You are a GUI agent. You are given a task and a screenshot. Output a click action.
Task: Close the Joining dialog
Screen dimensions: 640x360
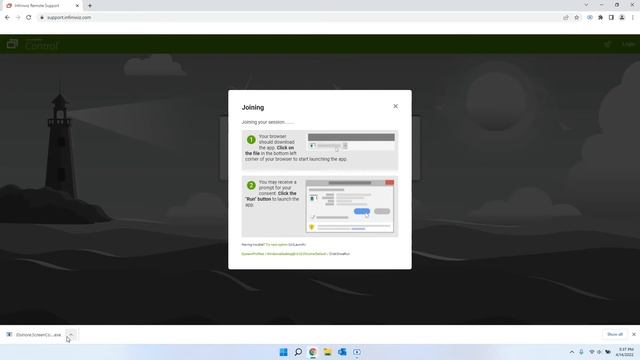(x=395, y=106)
